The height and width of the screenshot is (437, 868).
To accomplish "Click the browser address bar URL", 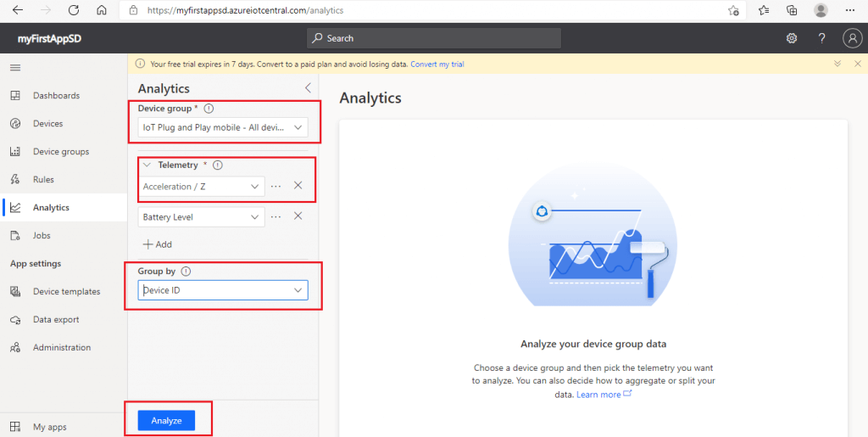I will tap(245, 10).
